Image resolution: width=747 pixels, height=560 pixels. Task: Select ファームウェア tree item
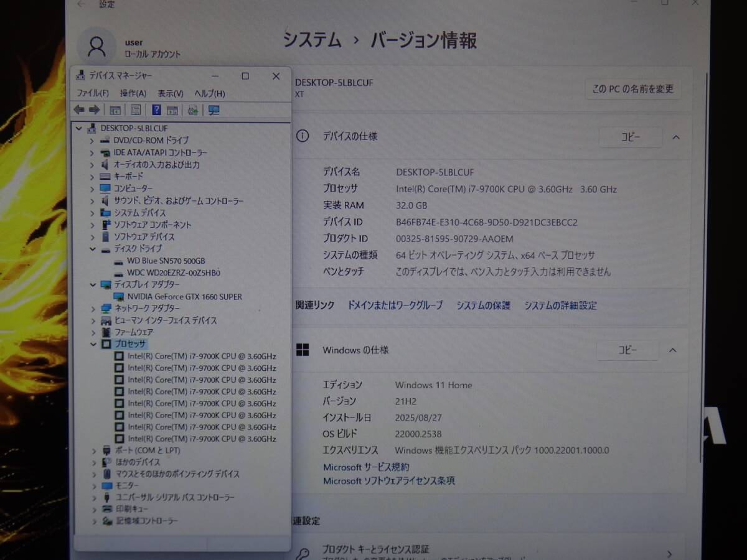point(133,332)
